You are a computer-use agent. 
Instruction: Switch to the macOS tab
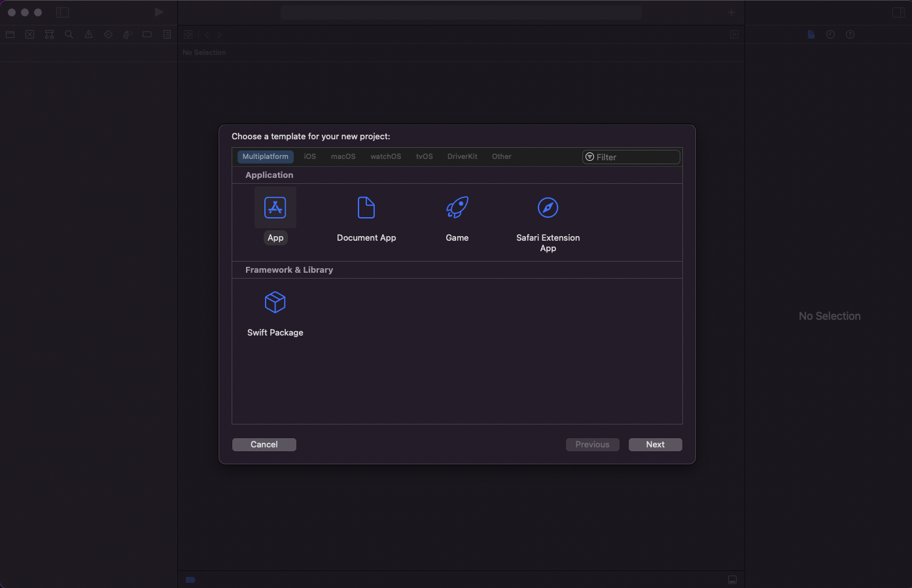(x=343, y=157)
